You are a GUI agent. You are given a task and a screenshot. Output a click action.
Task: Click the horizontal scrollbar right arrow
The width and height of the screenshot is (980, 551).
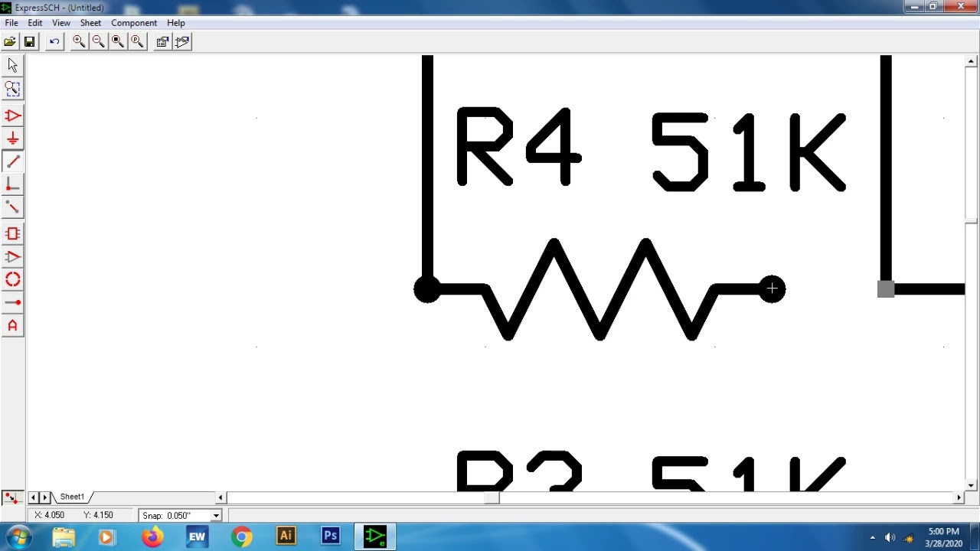[x=959, y=497]
